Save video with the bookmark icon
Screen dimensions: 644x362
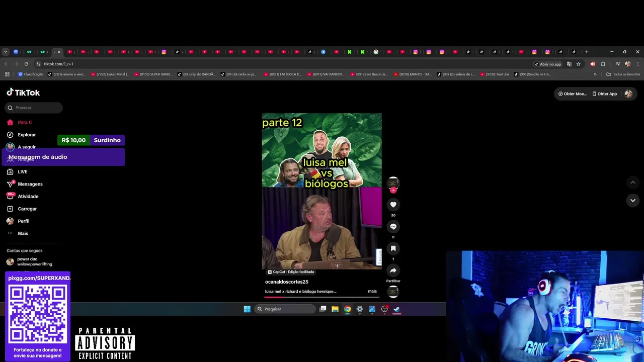click(393, 248)
